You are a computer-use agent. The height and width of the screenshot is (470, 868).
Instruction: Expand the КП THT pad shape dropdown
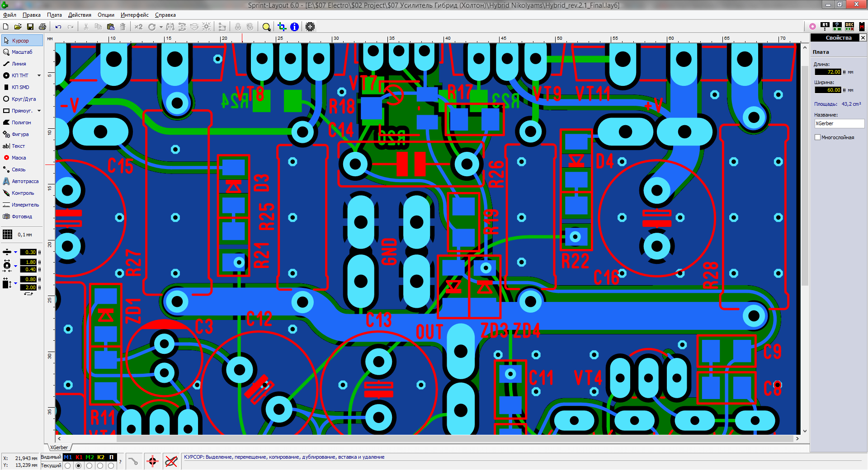pyautogui.click(x=39, y=75)
